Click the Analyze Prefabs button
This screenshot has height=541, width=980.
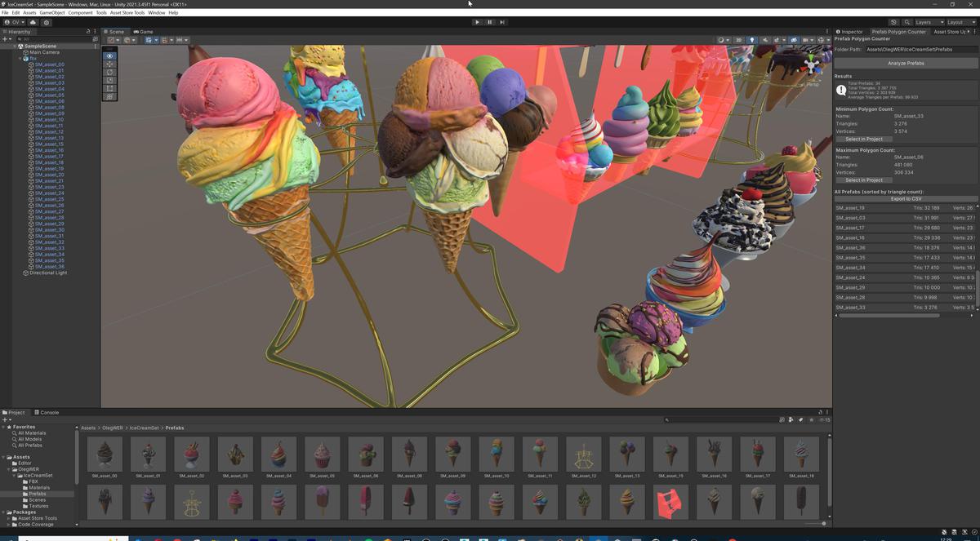(905, 63)
